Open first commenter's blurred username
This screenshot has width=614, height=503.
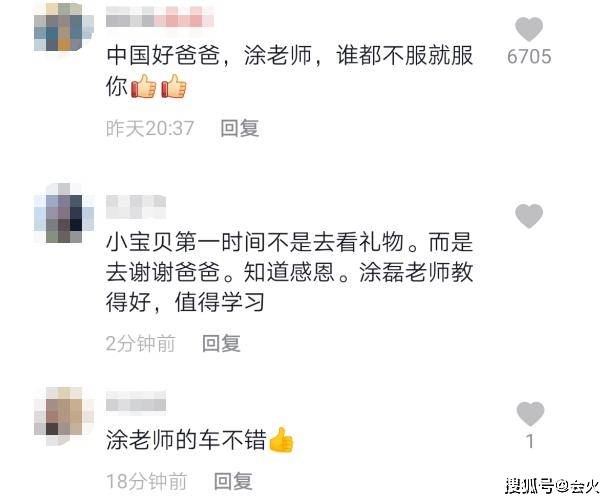160,16
